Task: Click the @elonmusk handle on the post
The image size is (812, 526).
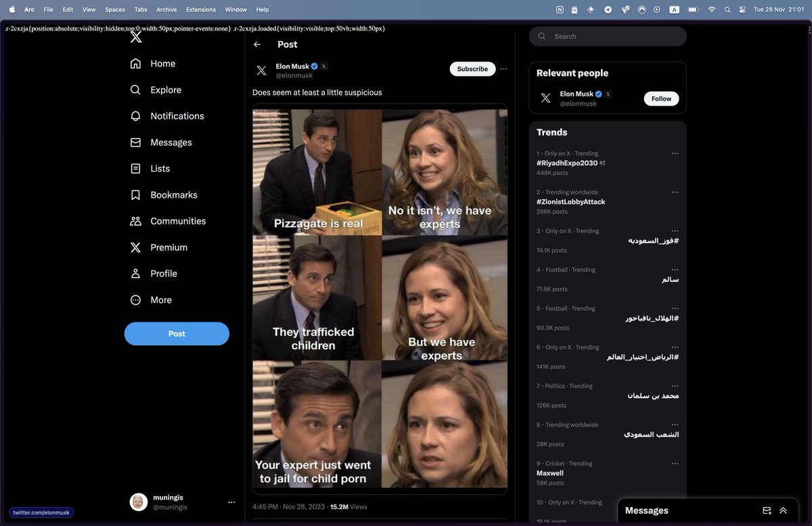Action: pos(294,76)
